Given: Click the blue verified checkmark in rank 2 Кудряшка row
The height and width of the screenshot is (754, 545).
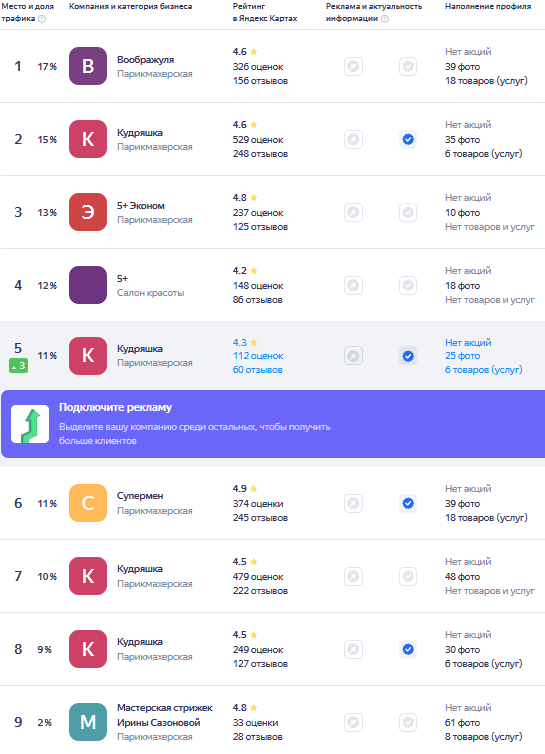Looking at the screenshot, I should [x=408, y=139].
